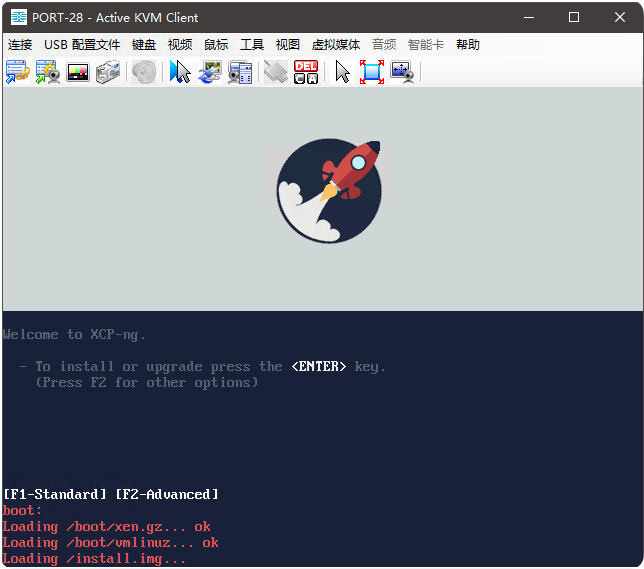Screen dimensions: 644x569
Task: Click the [F1-Standard] option text
Action: click(55, 494)
